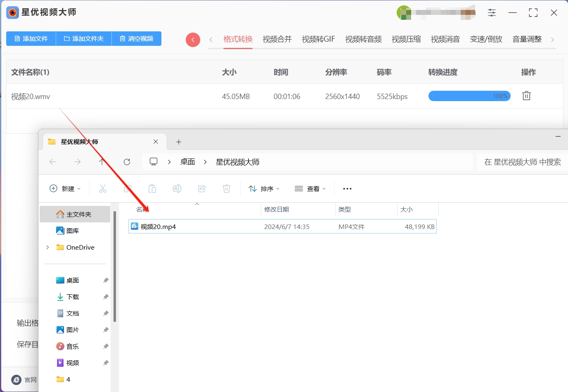Select 主文件夹 in navigation pane

click(75, 214)
